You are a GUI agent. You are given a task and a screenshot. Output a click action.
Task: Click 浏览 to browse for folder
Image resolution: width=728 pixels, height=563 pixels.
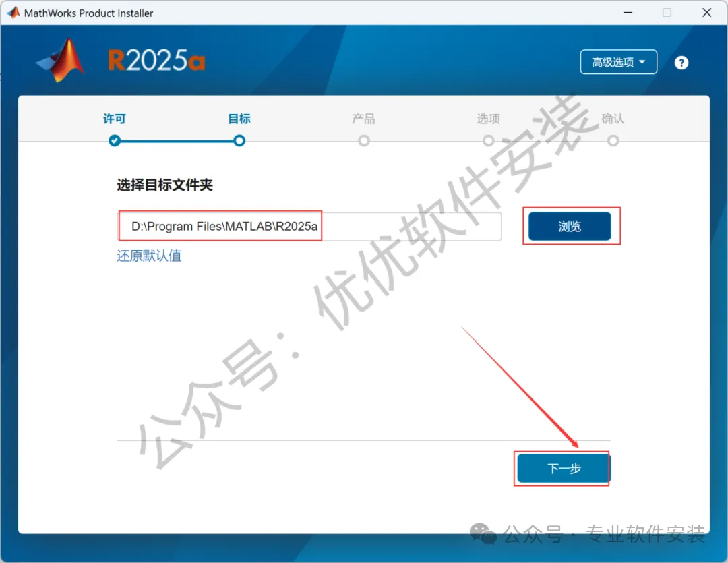(570, 227)
